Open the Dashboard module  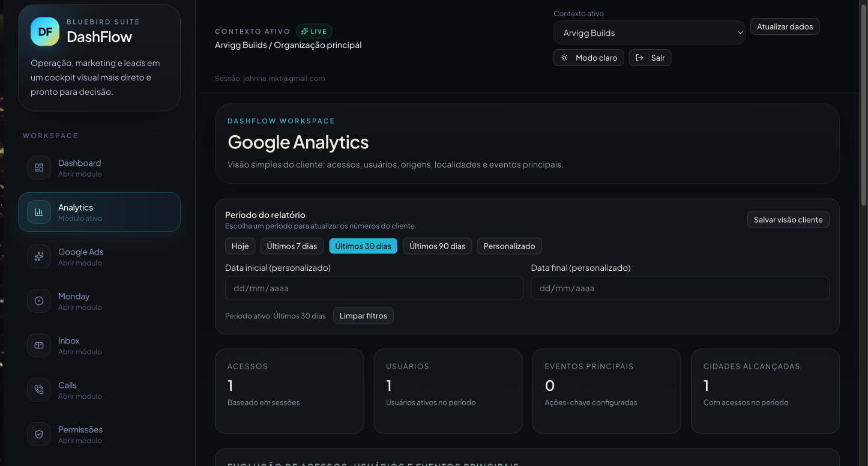pyautogui.click(x=99, y=168)
